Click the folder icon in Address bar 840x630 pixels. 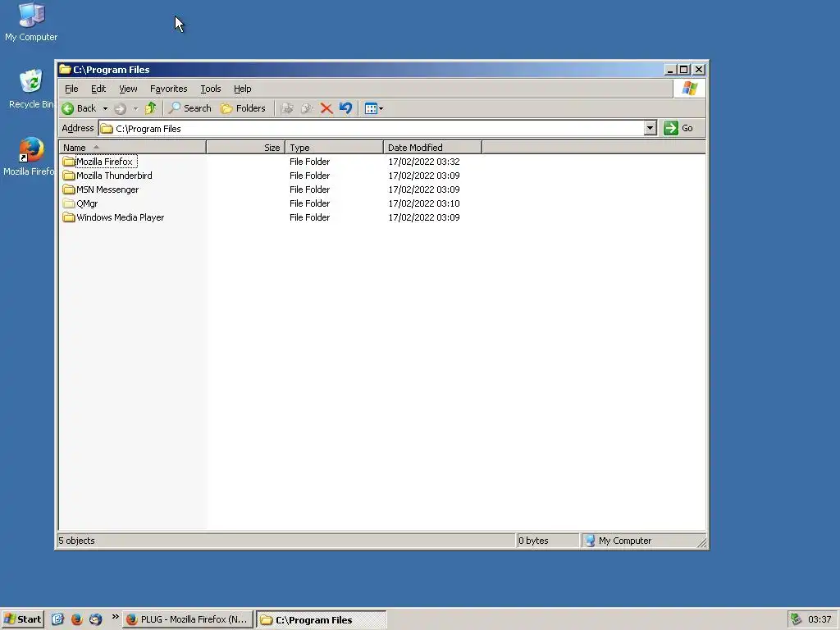pos(107,129)
